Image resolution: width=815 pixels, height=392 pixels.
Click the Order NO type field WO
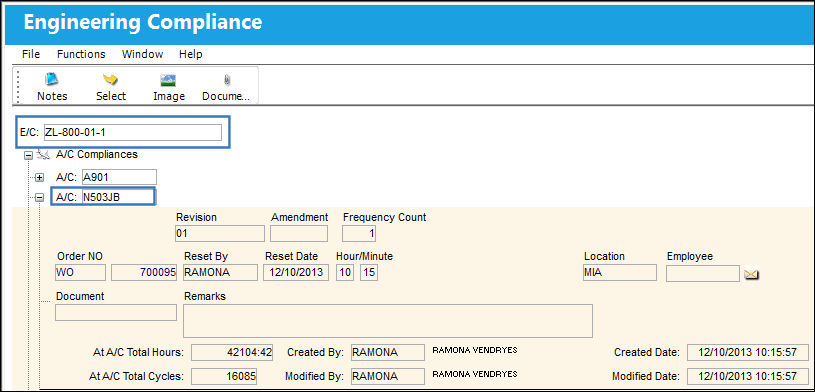(x=80, y=272)
